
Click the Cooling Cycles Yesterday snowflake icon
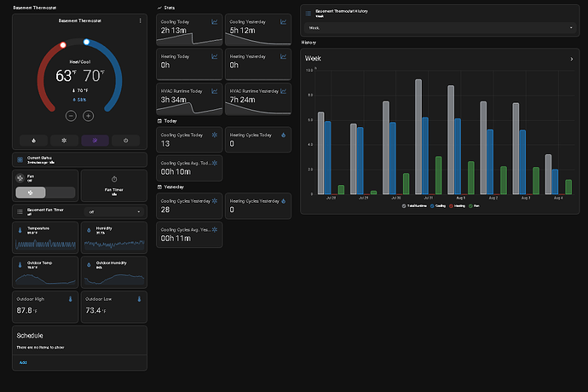pos(215,201)
